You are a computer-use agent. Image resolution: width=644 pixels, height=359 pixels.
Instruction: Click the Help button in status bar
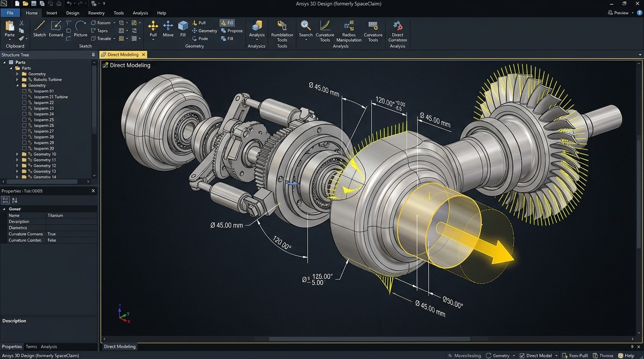[x=626, y=356]
